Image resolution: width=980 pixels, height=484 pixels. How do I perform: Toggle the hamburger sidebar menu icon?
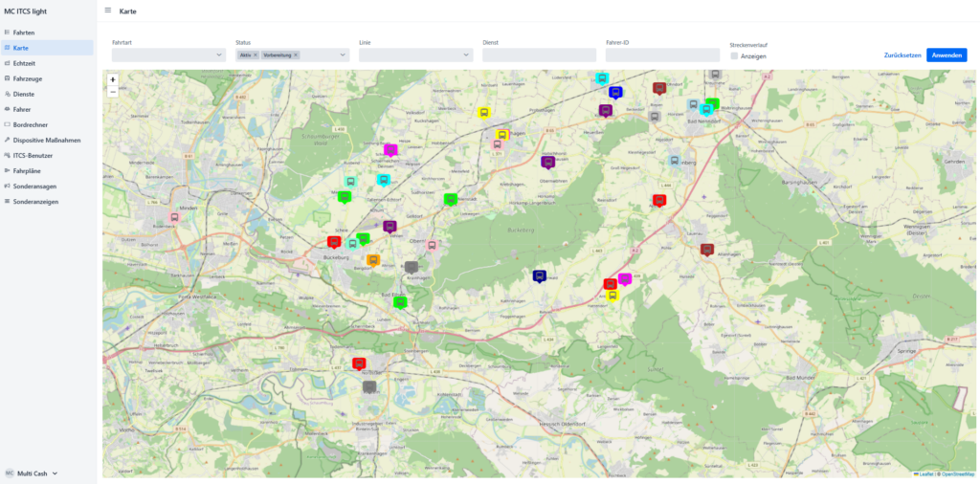click(108, 10)
